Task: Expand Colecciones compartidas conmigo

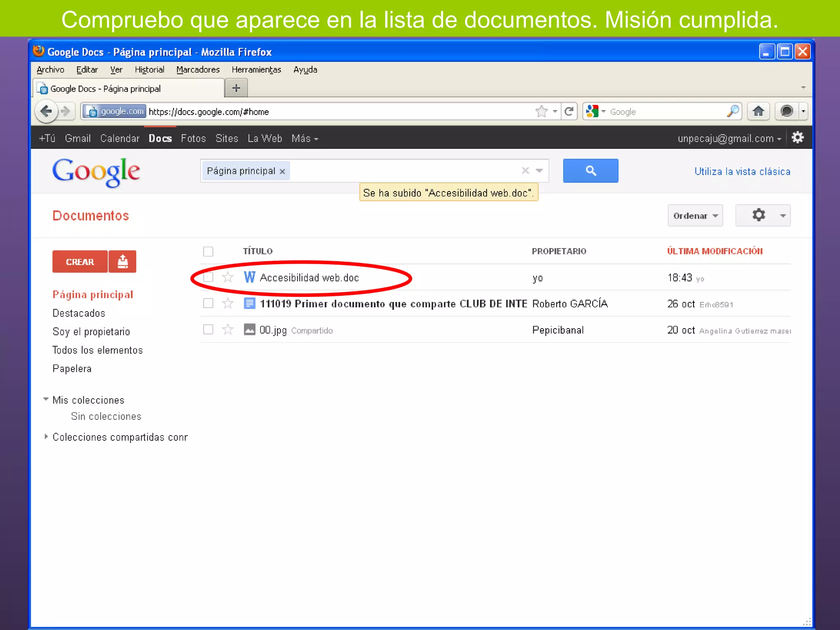Action: point(46,437)
